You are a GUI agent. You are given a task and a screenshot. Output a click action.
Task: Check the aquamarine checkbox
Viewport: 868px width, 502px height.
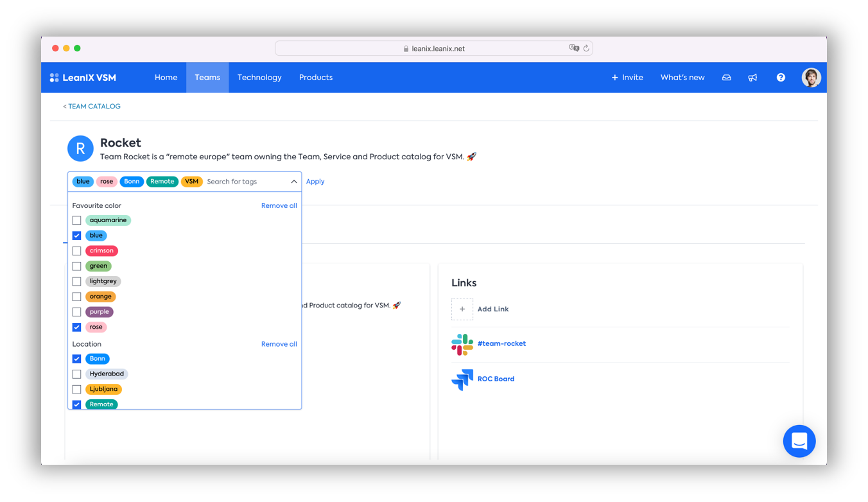(77, 220)
